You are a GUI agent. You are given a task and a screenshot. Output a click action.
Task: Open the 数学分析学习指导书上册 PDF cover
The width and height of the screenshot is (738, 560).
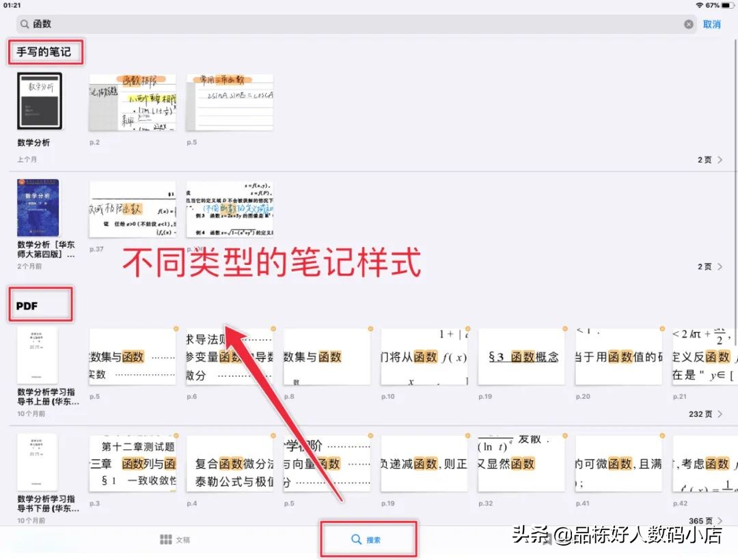click(x=38, y=355)
